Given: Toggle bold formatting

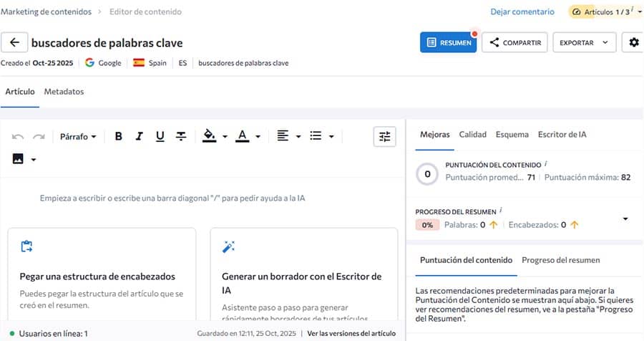Looking at the screenshot, I should tap(119, 136).
